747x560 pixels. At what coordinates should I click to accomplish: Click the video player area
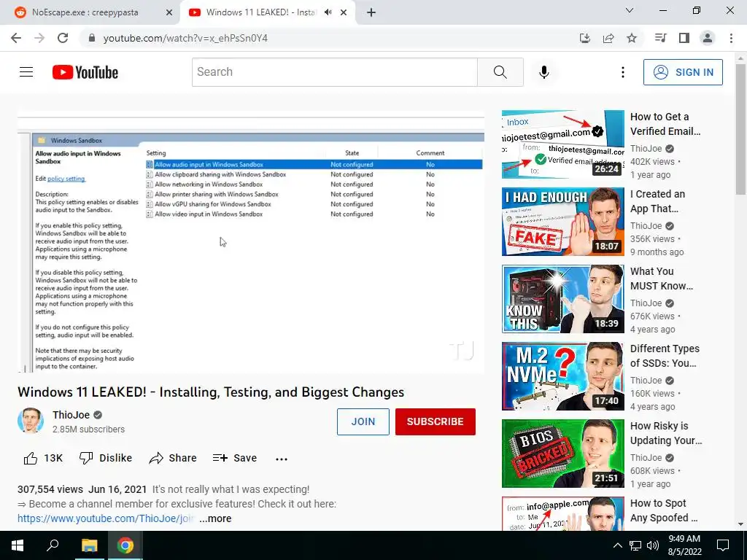(251, 241)
